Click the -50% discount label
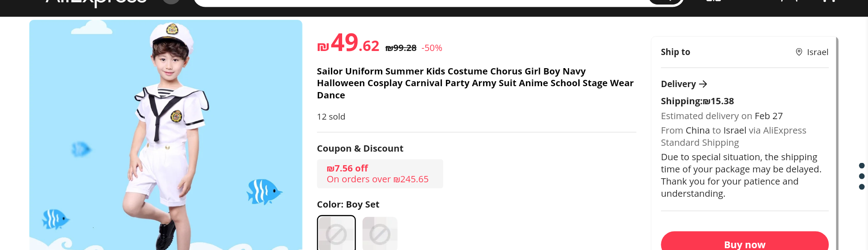This screenshot has height=250, width=868. pos(432,48)
